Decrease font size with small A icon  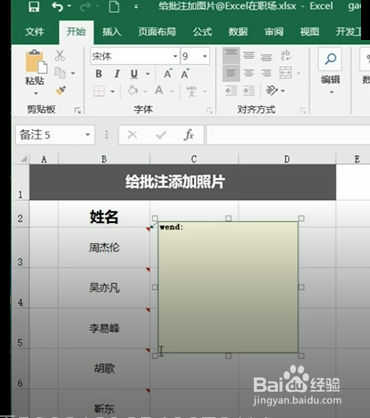(185, 74)
